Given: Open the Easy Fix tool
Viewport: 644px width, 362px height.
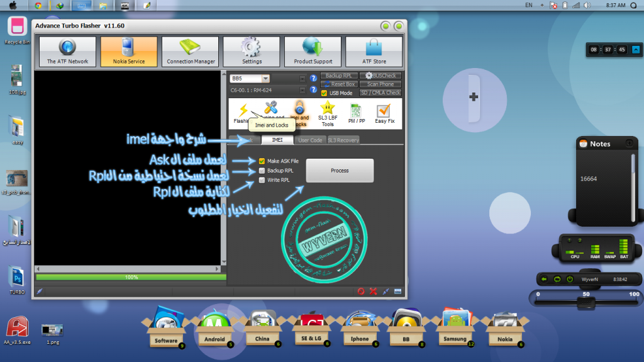Looking at the screenshot, I should pos(384,113).
